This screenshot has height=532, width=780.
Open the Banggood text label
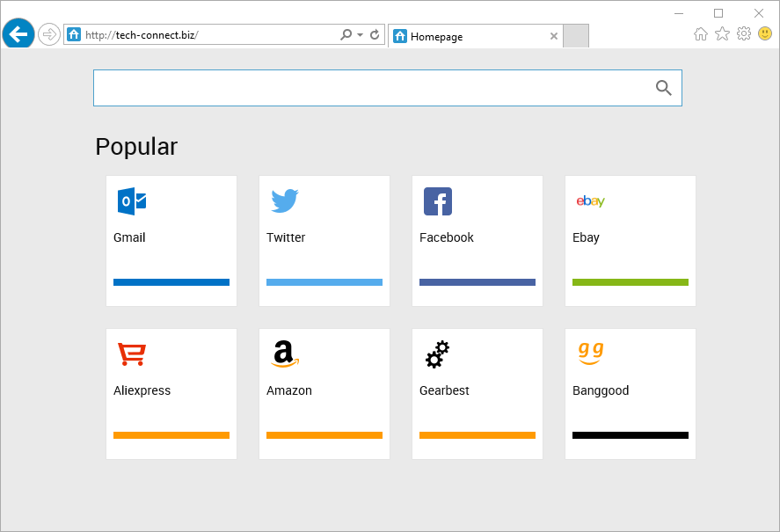[601, 390]
